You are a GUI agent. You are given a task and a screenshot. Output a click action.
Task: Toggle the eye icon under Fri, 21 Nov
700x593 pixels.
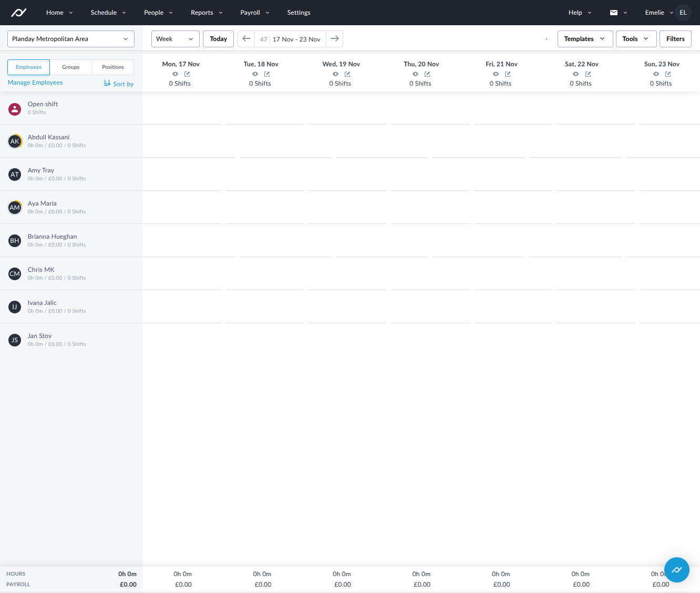point(495,74)
